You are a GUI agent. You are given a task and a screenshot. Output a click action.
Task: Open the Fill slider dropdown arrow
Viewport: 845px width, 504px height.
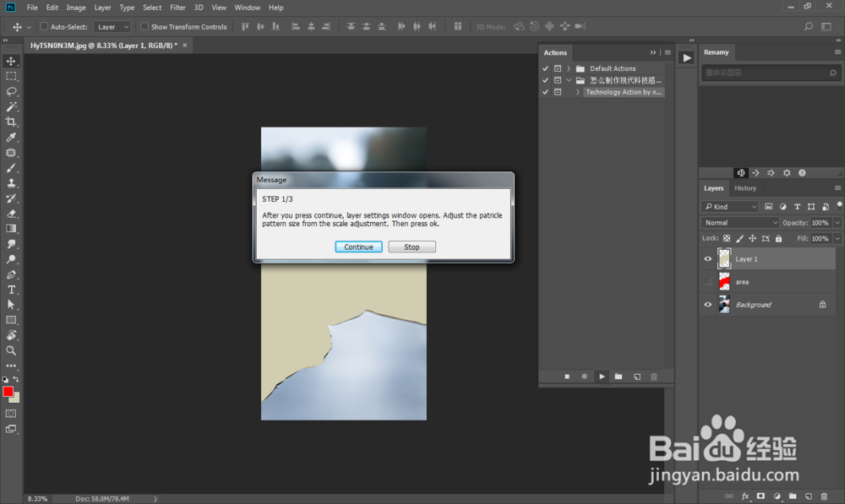(x=837, y=238)
